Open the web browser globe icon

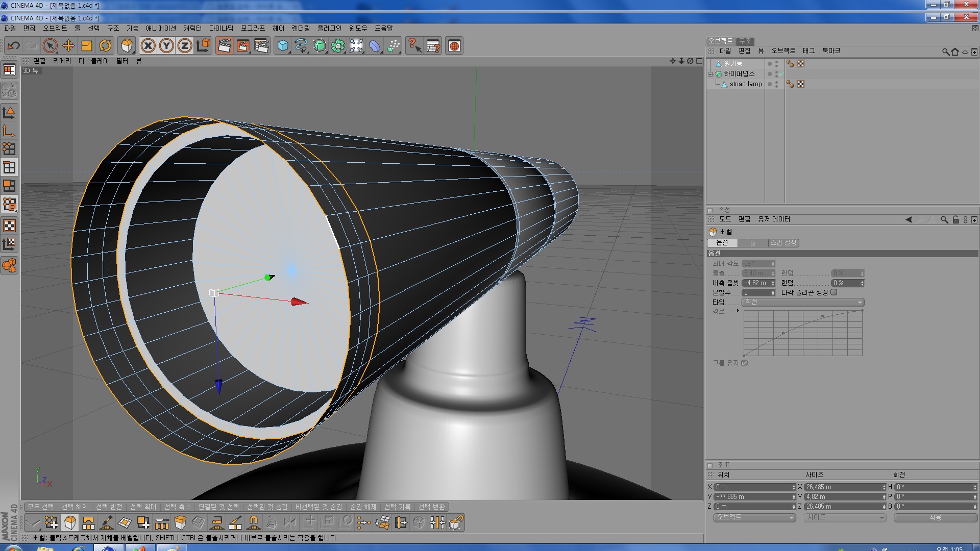point(454,46)
